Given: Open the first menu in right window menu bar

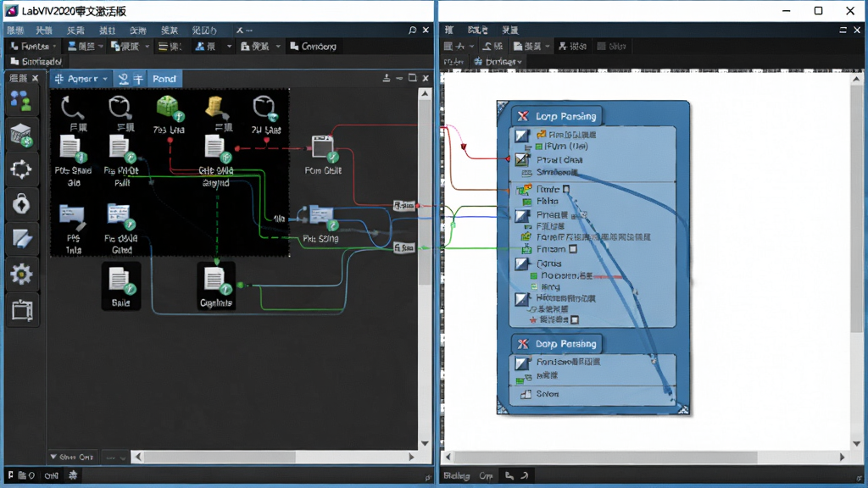Looking at the screenshot, I should tap(449, 30).
